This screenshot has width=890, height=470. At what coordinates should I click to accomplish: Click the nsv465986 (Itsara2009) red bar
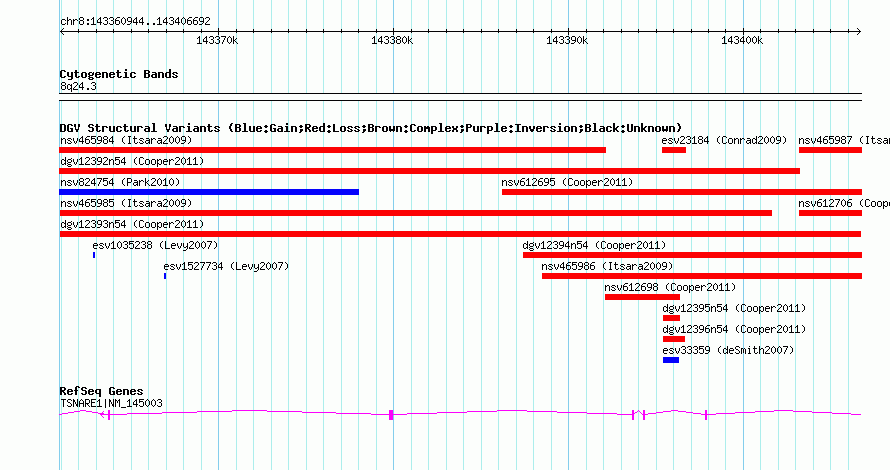[x=702, y=276]
